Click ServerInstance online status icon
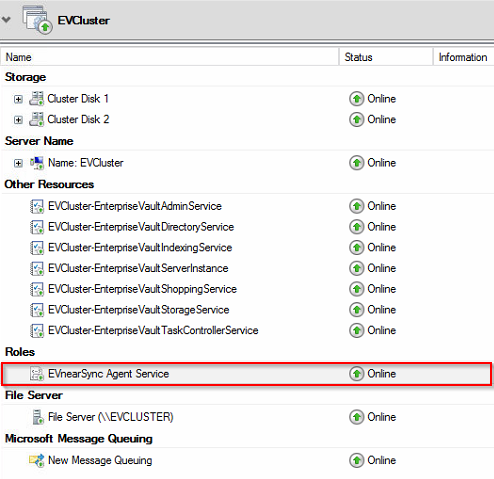The image size is (494, 479). 356,268
